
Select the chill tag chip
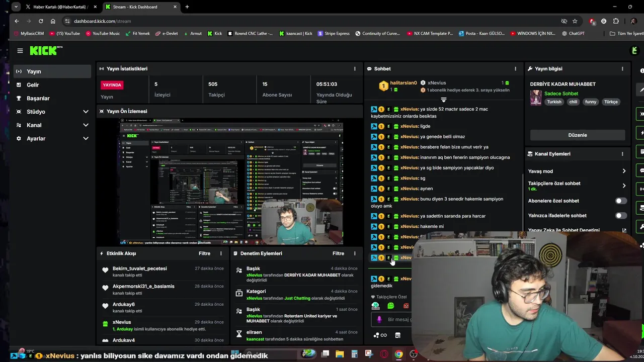tap(573, 102)
